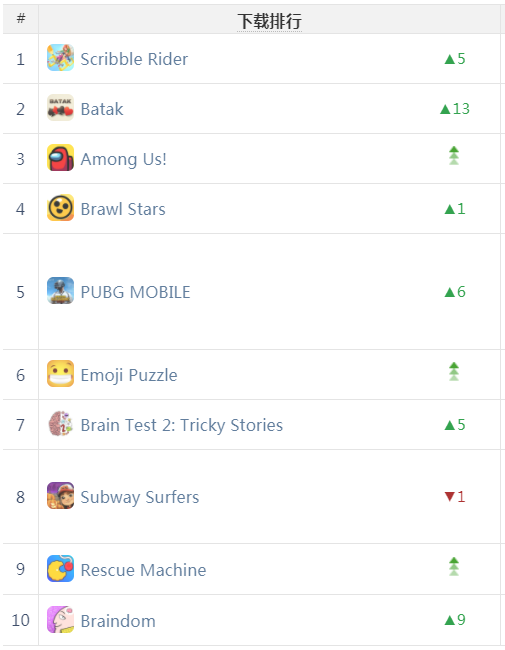
Task: Open the Scribble Rider app icon
Action: (x=61, y=58)
